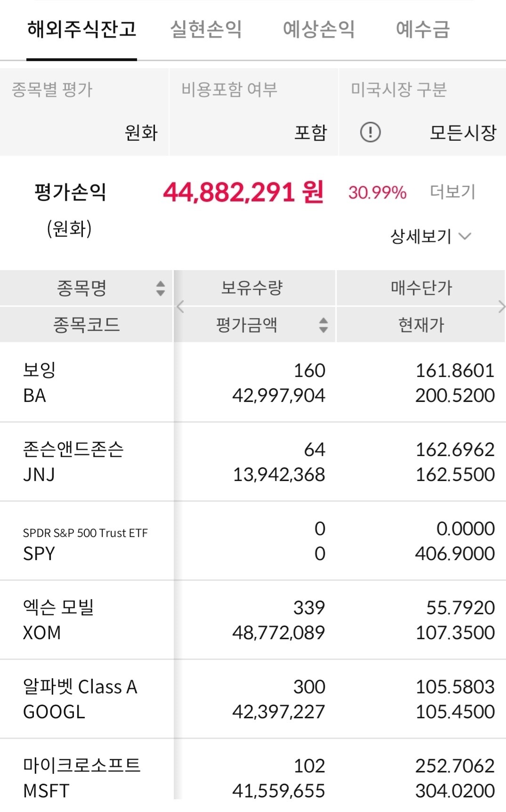
Task: Switch to 실현손익 tab
Action: tap(206, 29)
